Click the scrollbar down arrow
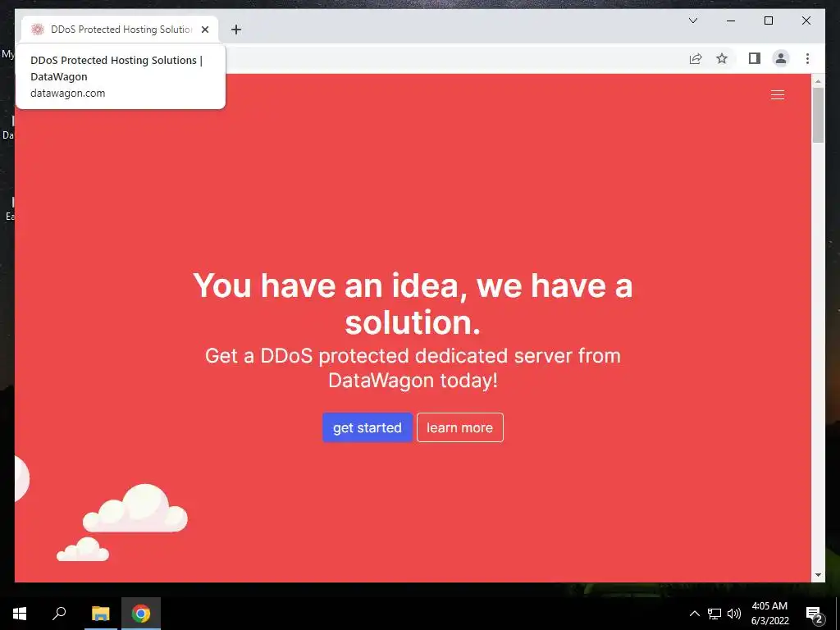Screen dimensions: 840x630 coord(818,575)
